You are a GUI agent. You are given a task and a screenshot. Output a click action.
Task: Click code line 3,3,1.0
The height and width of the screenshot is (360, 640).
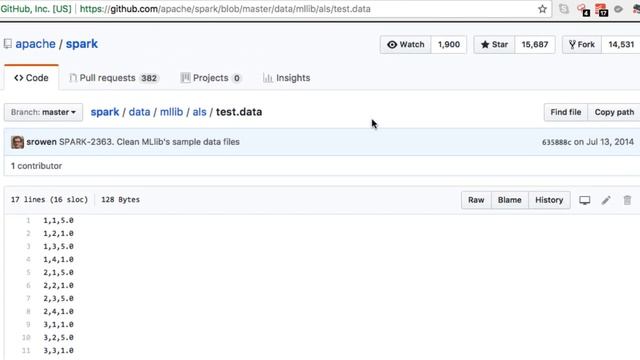(58, 351)
